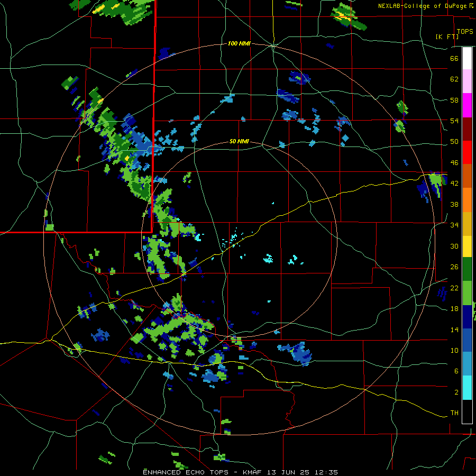Click the legend value 22

pyautogui.click(x=454, y=288)
